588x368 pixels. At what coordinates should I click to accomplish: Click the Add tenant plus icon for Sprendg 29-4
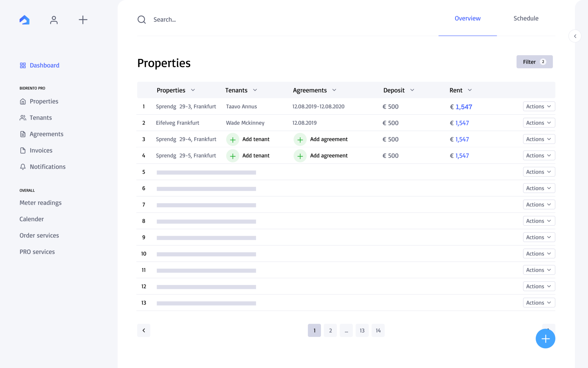233,139
